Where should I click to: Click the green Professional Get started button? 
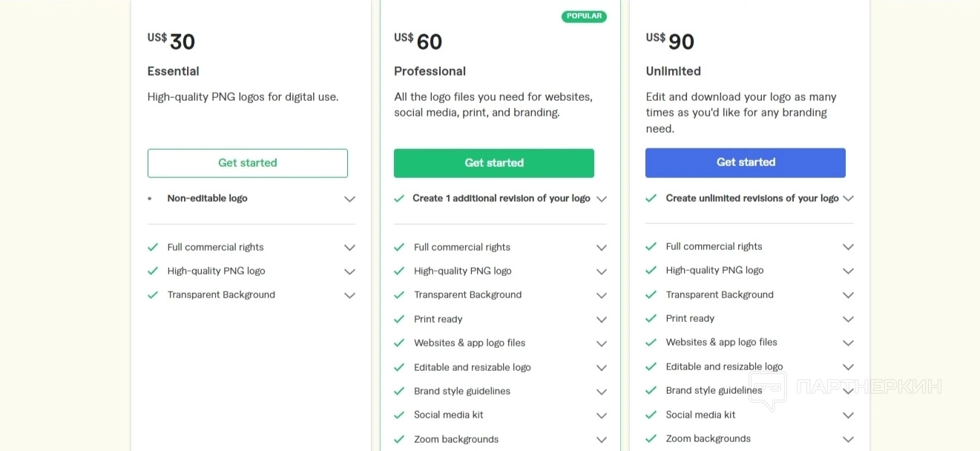pyautogui.click(x=493, y=163)
